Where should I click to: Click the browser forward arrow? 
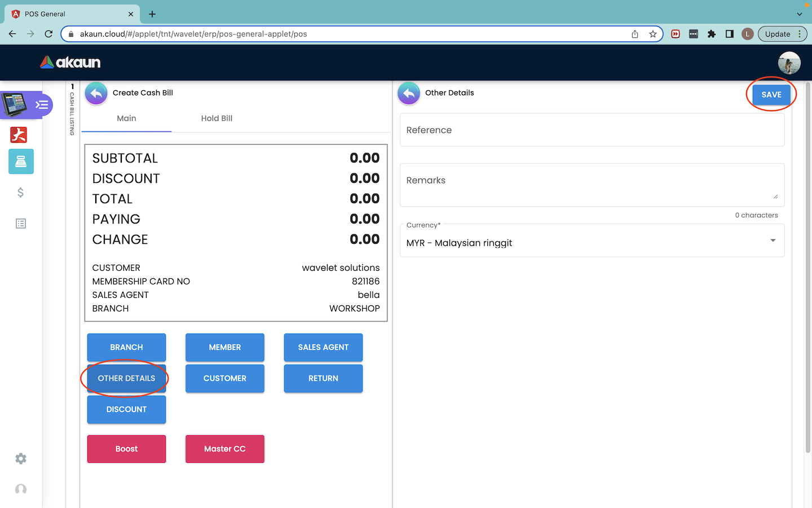(30, 34)
